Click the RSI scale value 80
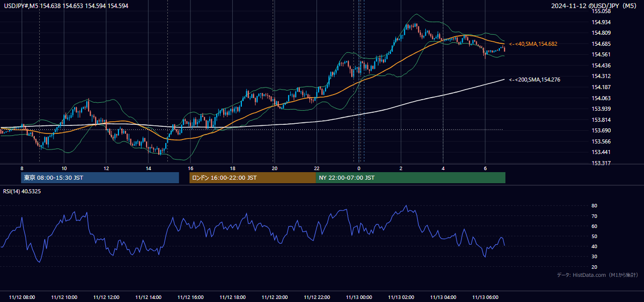 point(595,206)
